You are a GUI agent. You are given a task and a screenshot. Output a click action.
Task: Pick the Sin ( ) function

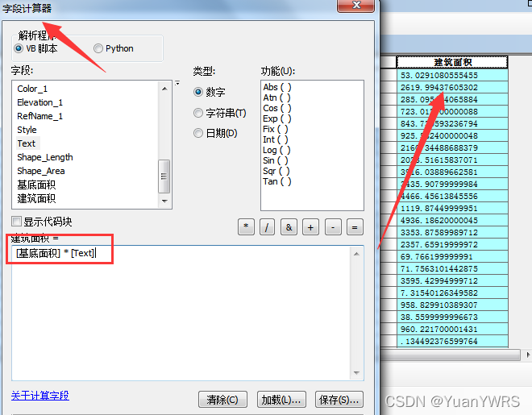(275, 160)
